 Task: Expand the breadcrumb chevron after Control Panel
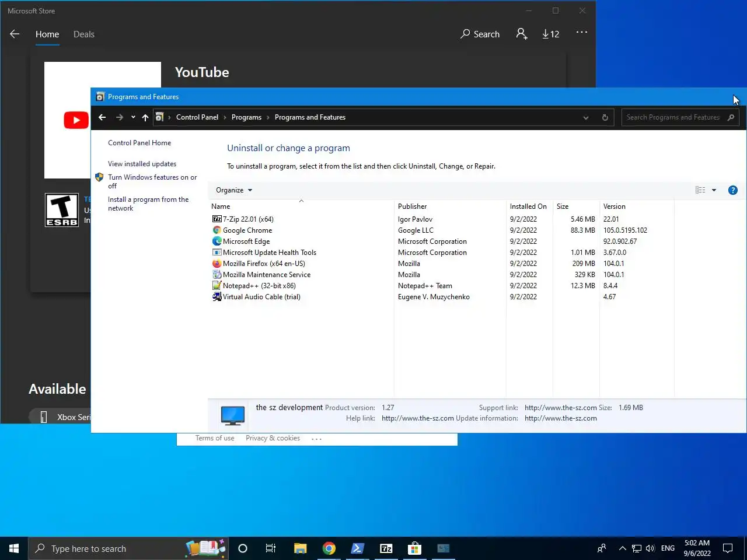coord(225,117)
